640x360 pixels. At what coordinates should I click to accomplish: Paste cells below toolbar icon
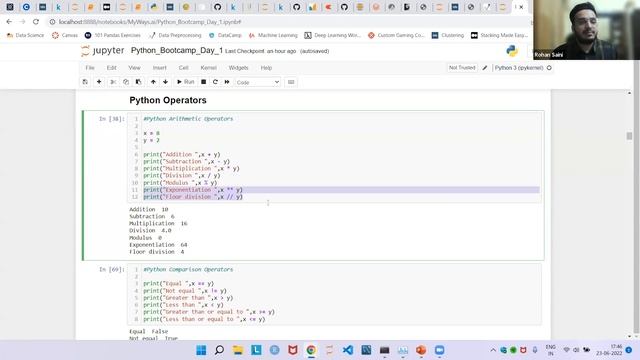pyautogui.click(x=138, y=82)
